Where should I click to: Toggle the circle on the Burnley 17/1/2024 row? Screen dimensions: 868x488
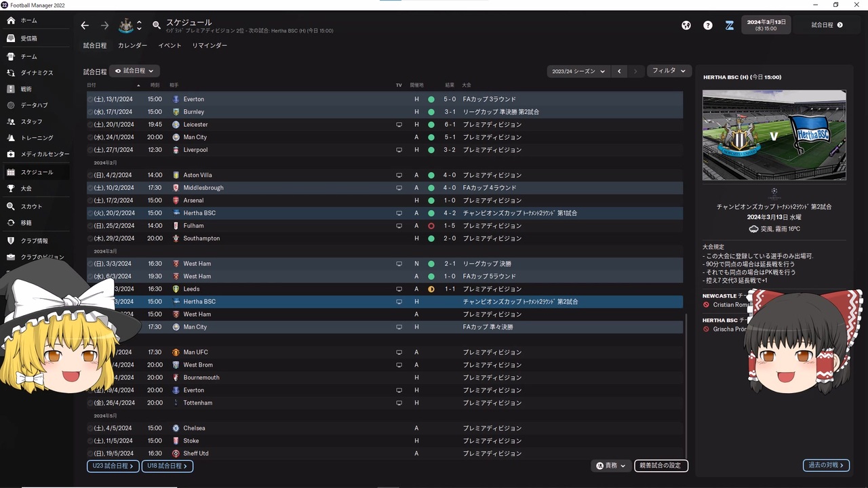click(91, 112)
